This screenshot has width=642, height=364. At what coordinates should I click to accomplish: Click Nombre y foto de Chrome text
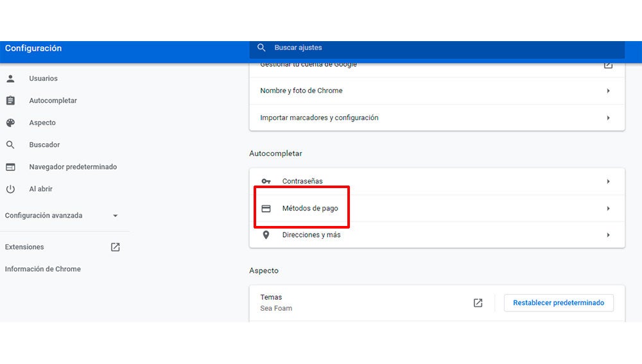[x=301, y=91]
